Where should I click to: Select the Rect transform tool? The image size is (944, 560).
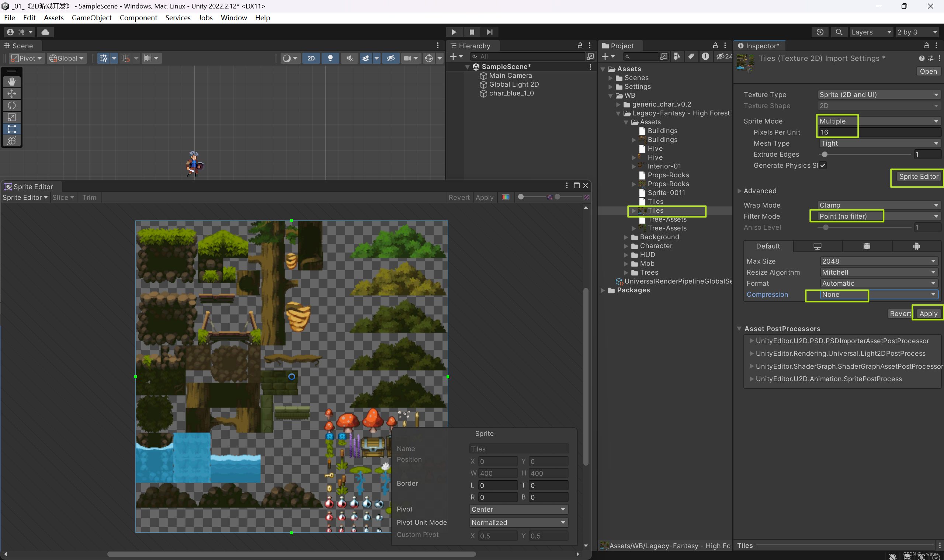[x=12, y=129]
